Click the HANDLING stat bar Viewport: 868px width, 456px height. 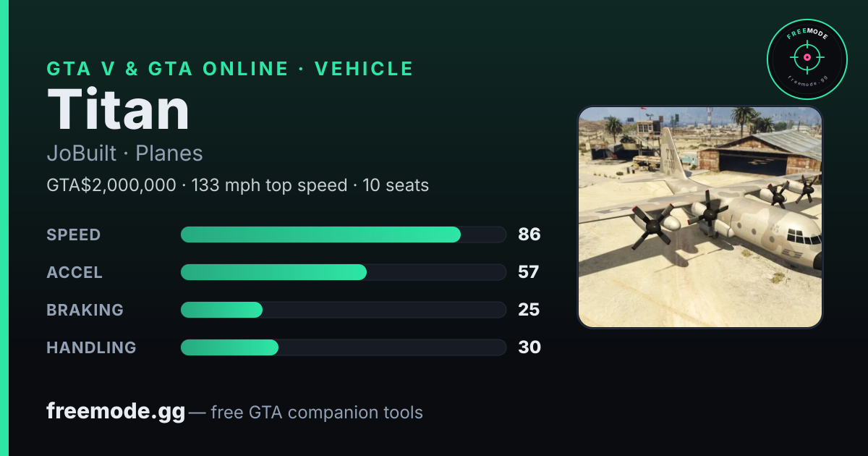tap(343, 347)
